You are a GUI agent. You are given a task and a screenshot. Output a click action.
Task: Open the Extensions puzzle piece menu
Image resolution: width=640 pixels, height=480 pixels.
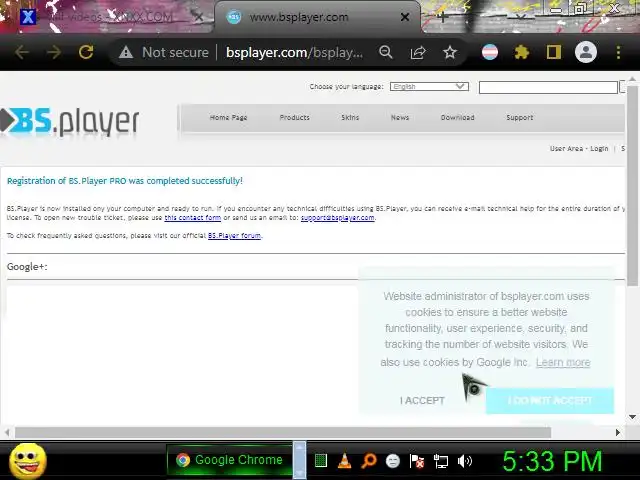pyautogui.click(x=522, y=52)
